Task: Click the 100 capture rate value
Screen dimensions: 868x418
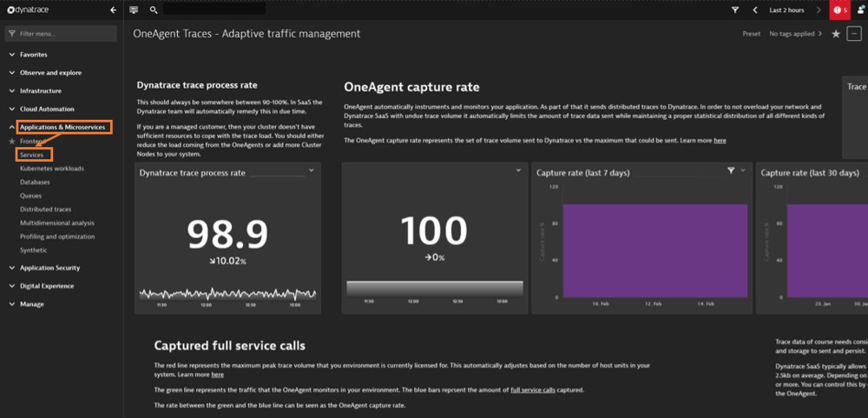Action: click(x=433, y=230)
